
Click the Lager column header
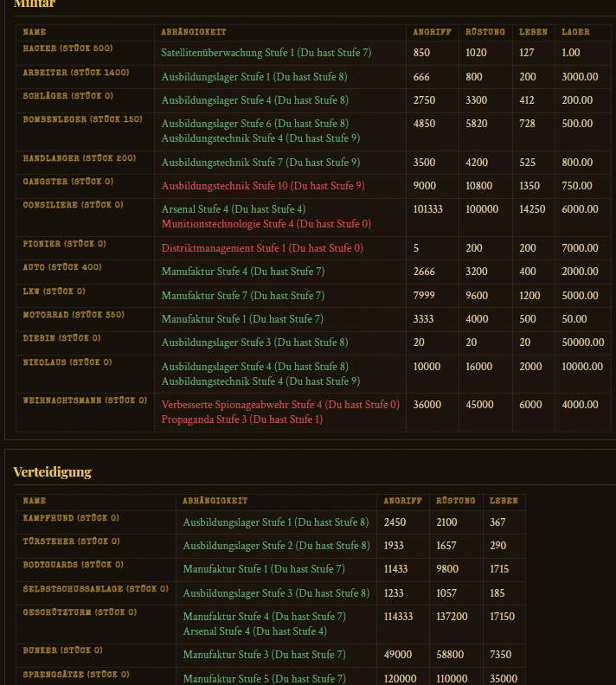[575, 32]
